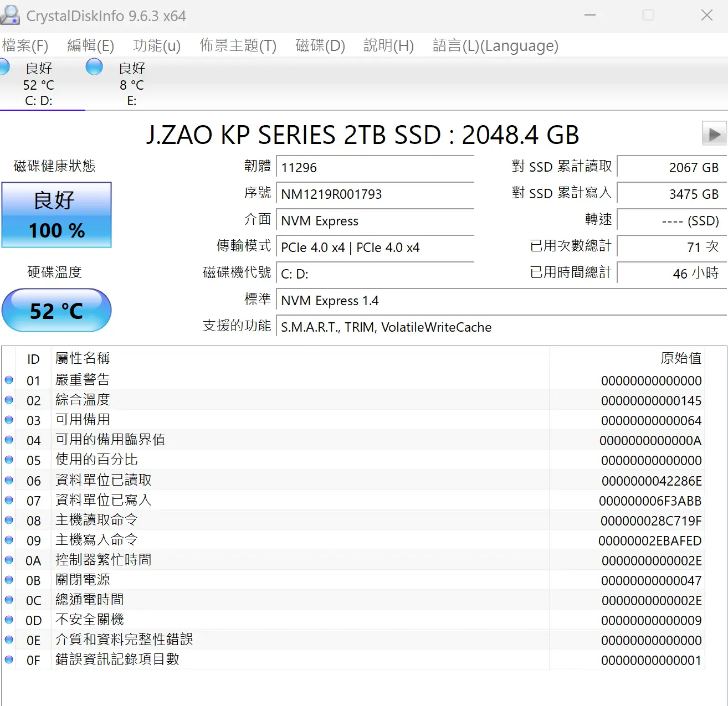Select the 使用的百分比 attribute name
728x706 pixels.
96,460
